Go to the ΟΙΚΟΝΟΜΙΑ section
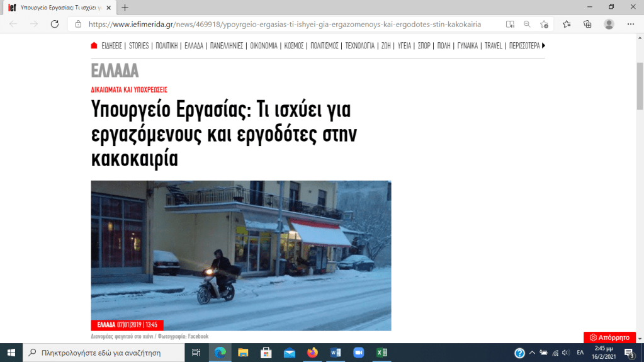Image resolution: width=644 pixels, height=362 pixels. (x=264, y=45)
